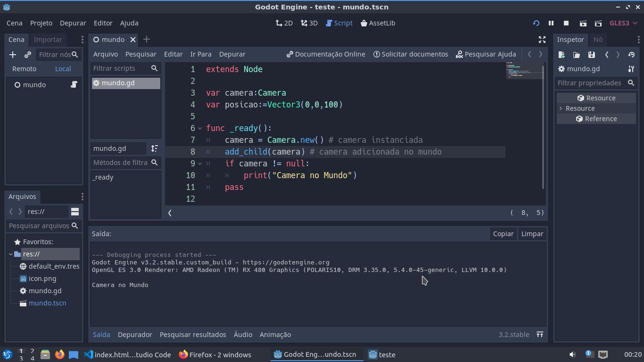Viewport: 644px width, 362px height.
Task: Close the mundo scene tab
Action: click(x=133, y=40)
